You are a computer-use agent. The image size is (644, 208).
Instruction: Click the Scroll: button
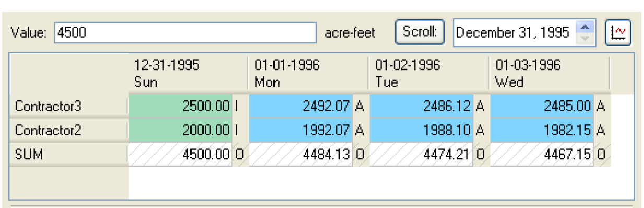tap(419, 32)
